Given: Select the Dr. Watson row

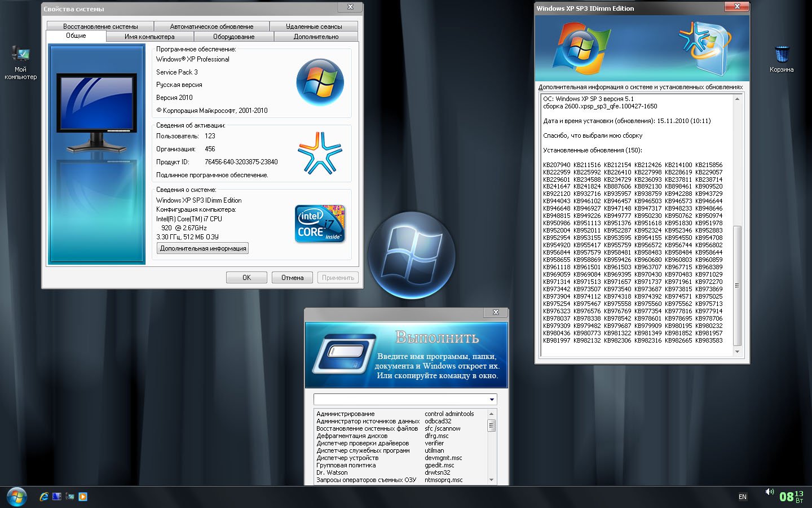Looking at the screenshot, I should coord(400,472).
